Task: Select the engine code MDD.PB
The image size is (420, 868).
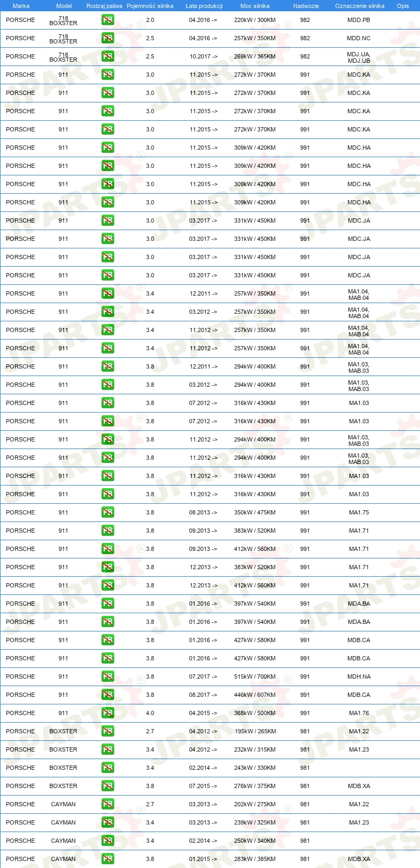Action: [x=359, y=20]
